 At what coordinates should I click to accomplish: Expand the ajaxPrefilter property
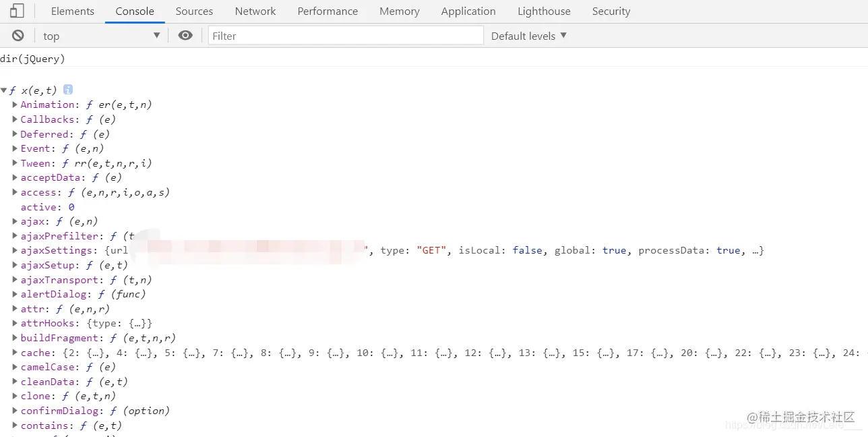tap(15, 236)
